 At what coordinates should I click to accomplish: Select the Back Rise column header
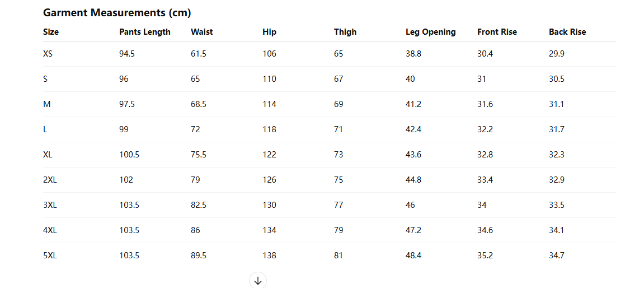tap(567, 32)
